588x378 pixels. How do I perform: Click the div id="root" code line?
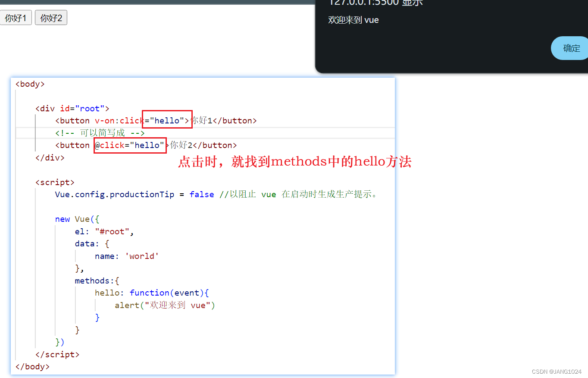coord(72,108)
